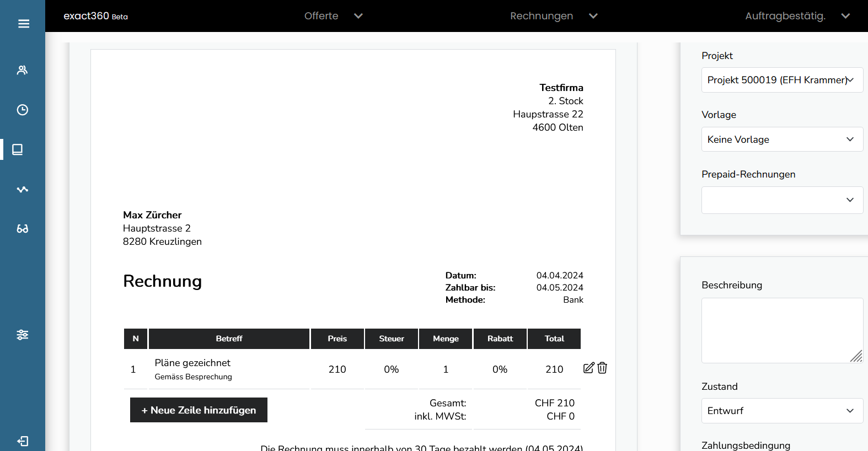
Task: Click the Neue Zeile hinzufügen button
Action: [x=199, y=410]
